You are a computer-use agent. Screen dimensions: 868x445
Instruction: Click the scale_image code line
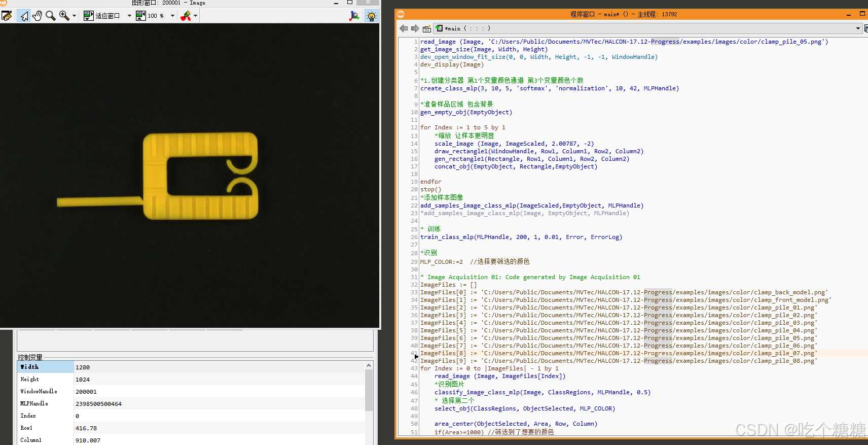(x=514, y=144)
